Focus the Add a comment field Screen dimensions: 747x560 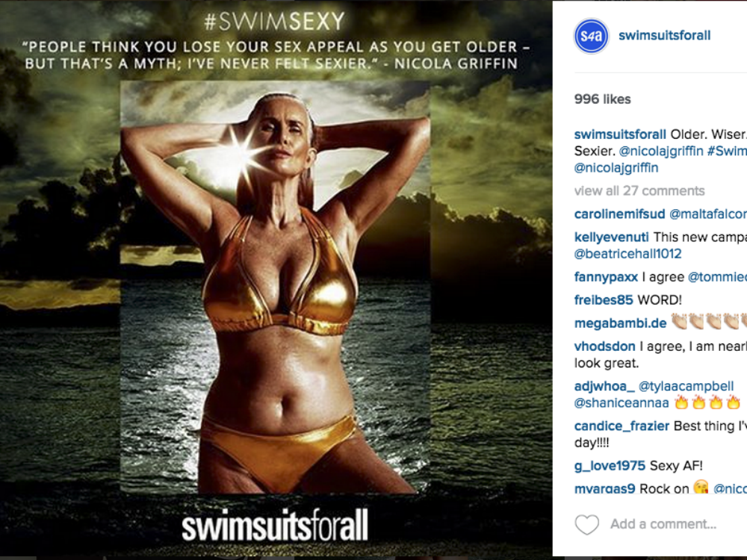click(663, 524)
